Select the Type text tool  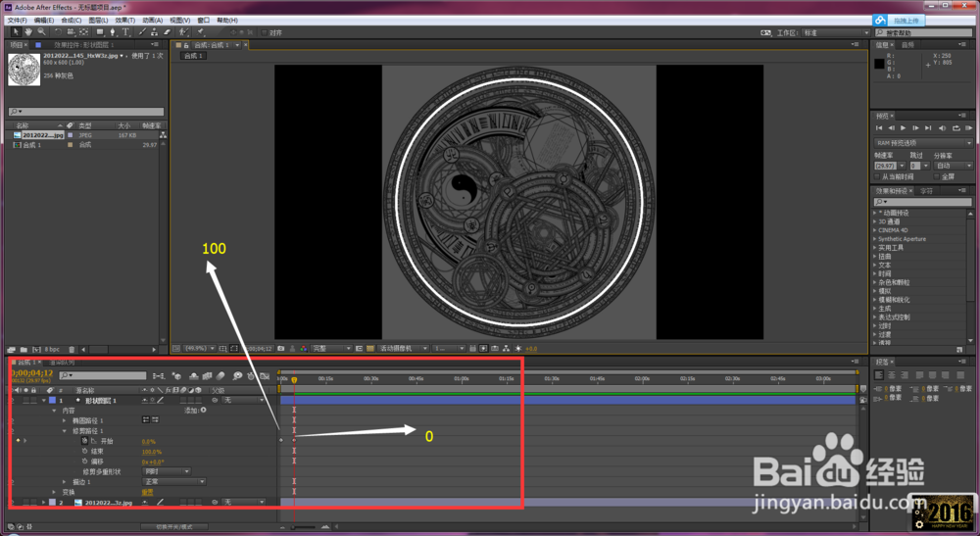coord(125,32)
